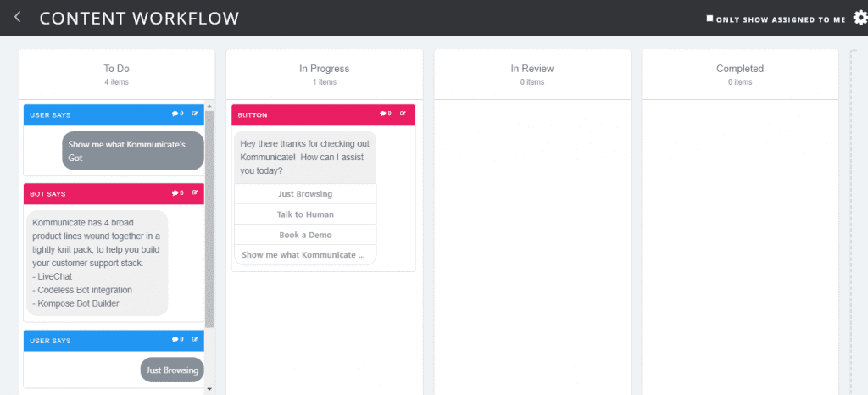Open comments on the first User Says card
The image size is (868, 395).
click(178, 114)
